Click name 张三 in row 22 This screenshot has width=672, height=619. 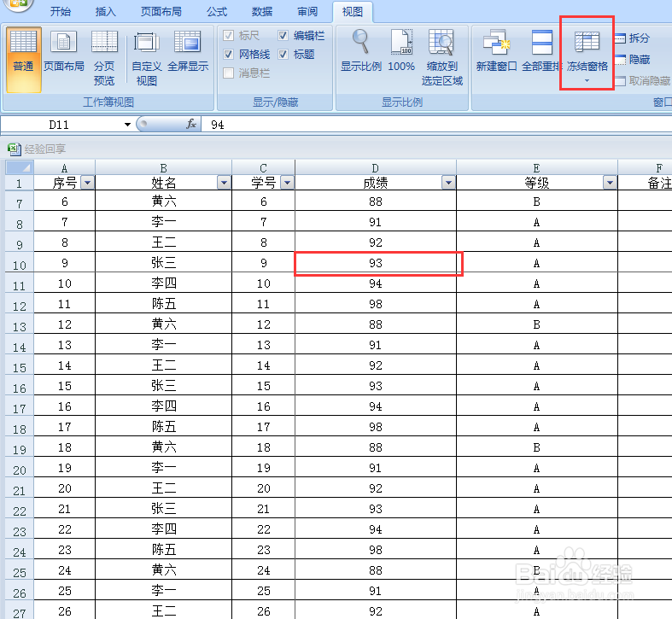[163, 509]
